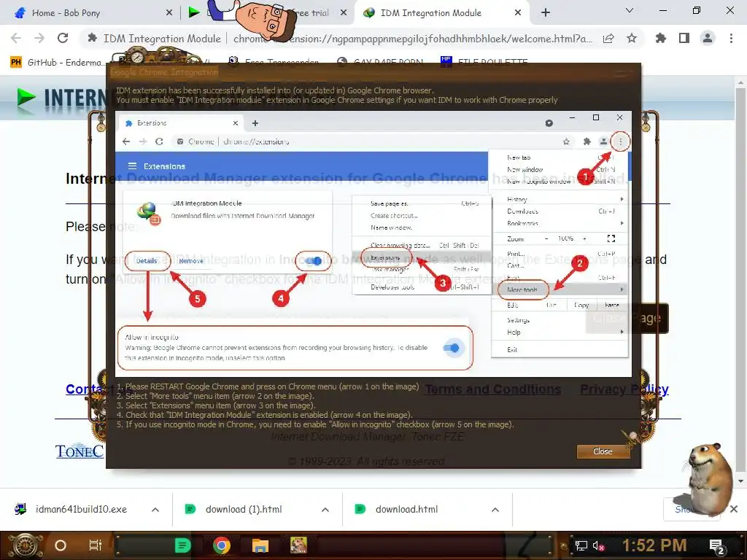The width and height of the screenshot is (747, 560).
Task: Open Cortana search circle on taskbar
Action: coord(61,545)
